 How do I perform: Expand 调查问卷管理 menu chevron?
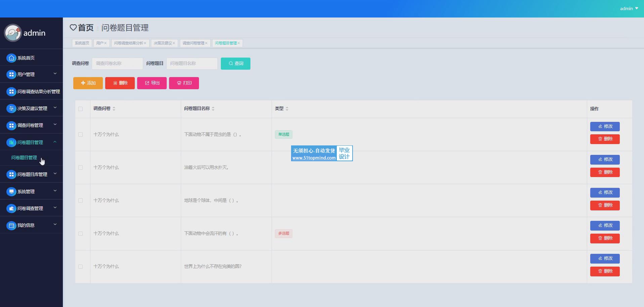pyautogui.click(x=55, y=125)
